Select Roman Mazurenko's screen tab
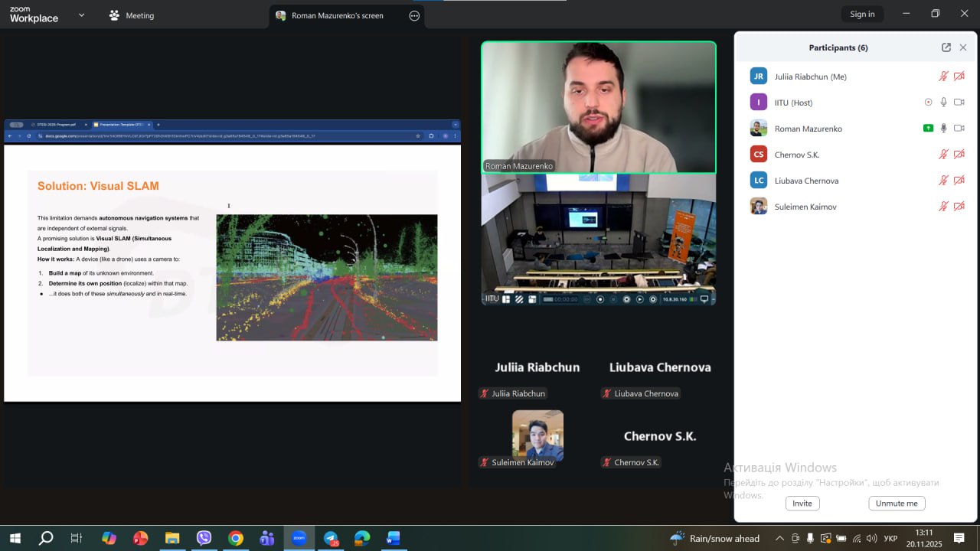The image size is (980, 551). tap(337, 15)
